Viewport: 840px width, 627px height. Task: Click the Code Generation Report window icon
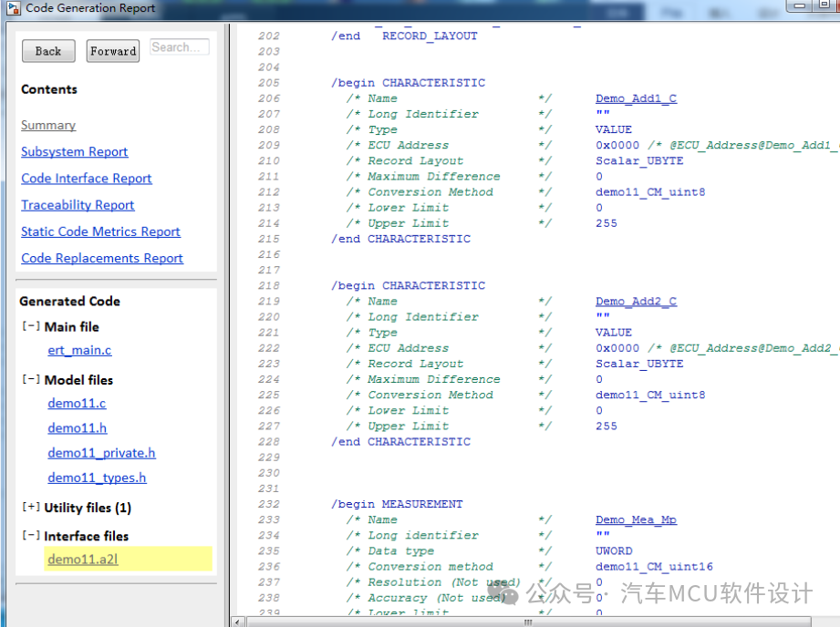click(14, 8)
